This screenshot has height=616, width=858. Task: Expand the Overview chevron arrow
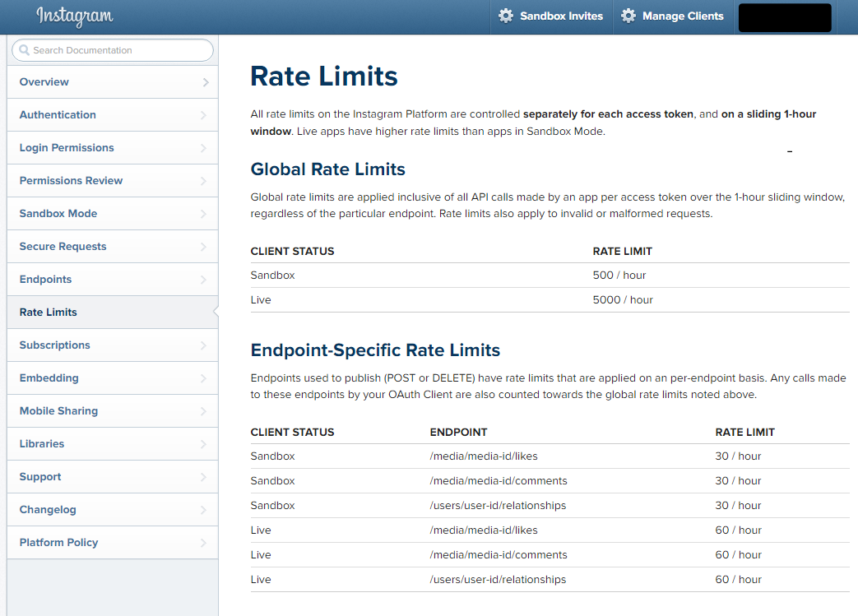click(x=206, y=82)
